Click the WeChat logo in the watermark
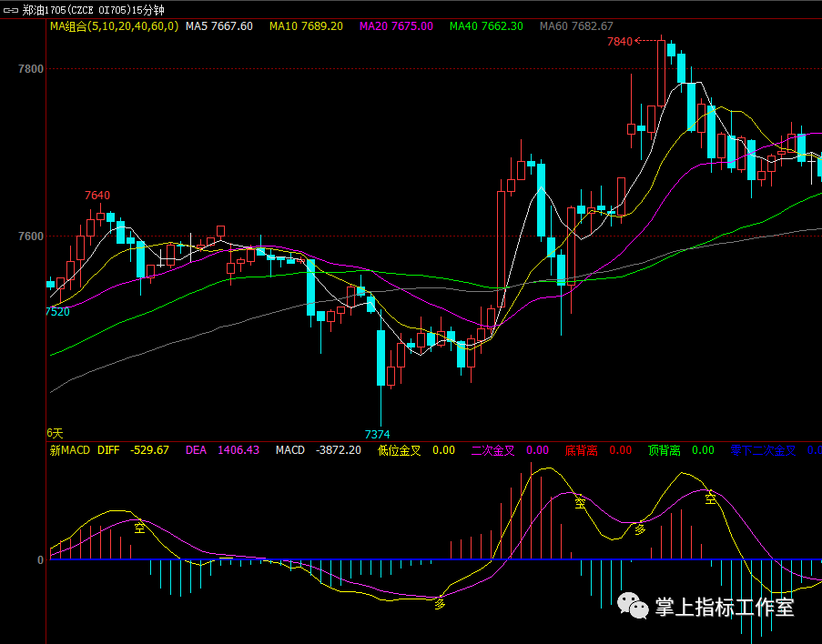Screen dimensions: 822x644 coord(632,605)
